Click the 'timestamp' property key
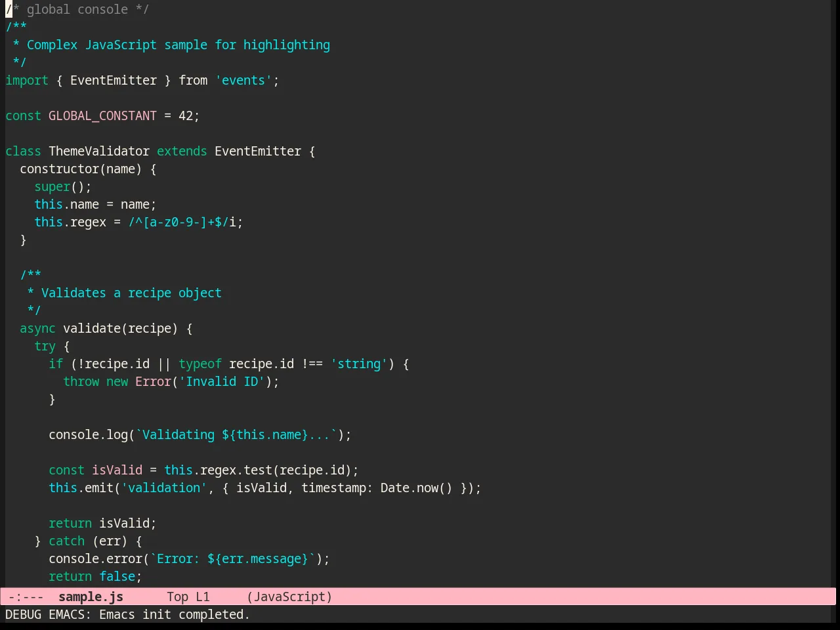The image size is (840, 630). tap(333, 488)
